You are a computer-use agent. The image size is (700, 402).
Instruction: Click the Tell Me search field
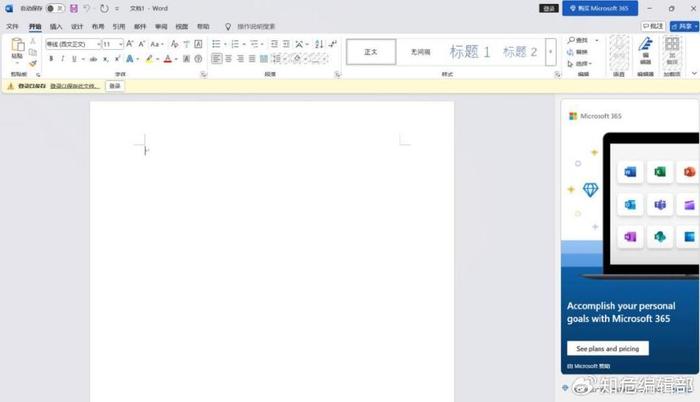tap(256, 27)
